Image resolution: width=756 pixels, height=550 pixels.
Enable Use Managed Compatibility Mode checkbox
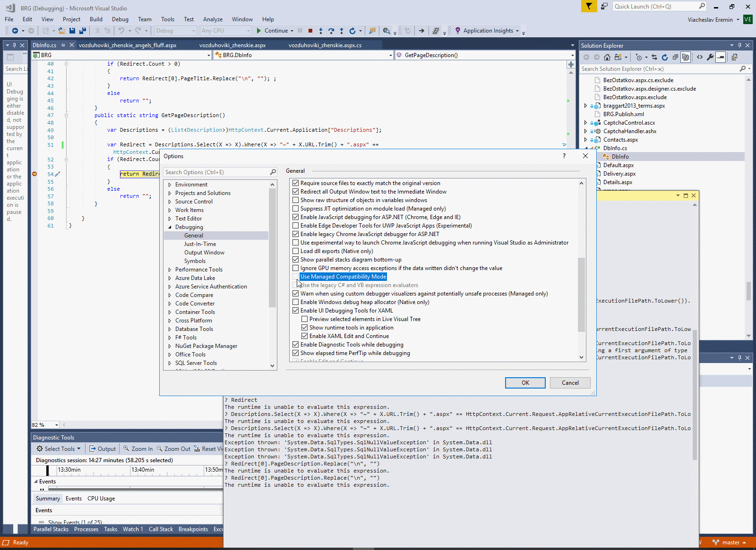pos(296,277)
